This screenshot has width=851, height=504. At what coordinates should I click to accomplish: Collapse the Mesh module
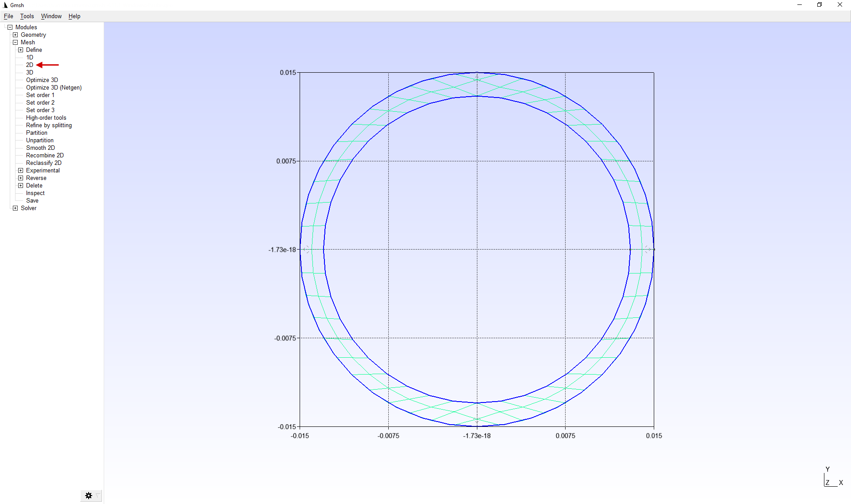[x=16, y=43]
